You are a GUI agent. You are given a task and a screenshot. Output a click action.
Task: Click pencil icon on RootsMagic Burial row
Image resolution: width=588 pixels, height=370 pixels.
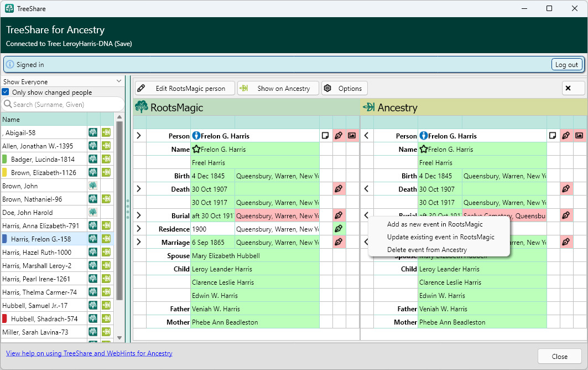click(x=339, y=215)
